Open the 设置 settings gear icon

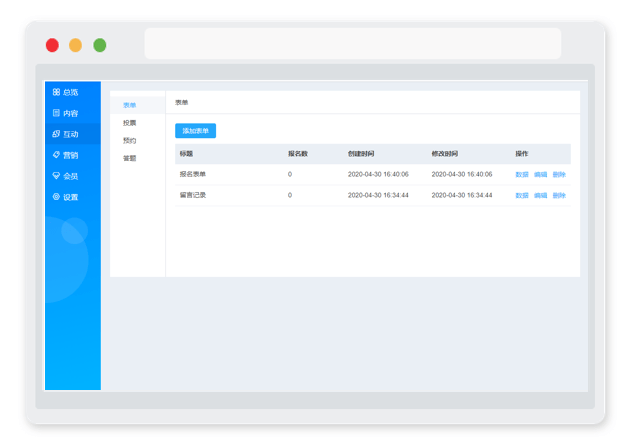coord(56,196)
